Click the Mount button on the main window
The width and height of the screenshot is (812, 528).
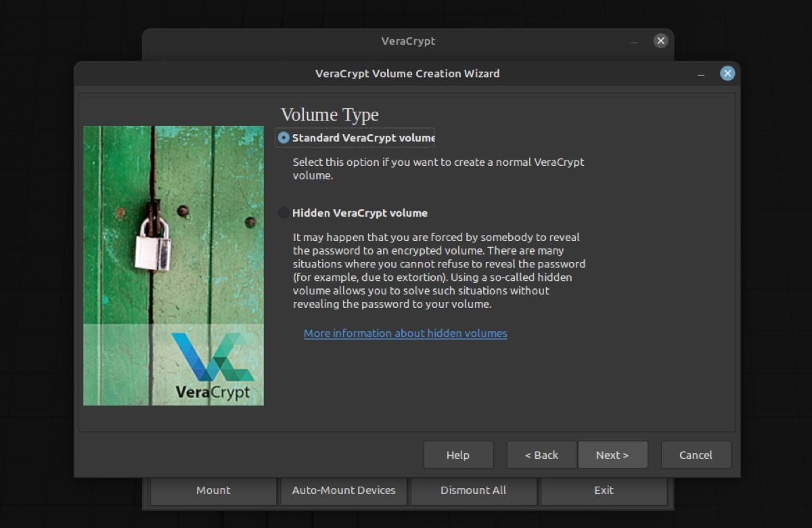tap(212, 490)
